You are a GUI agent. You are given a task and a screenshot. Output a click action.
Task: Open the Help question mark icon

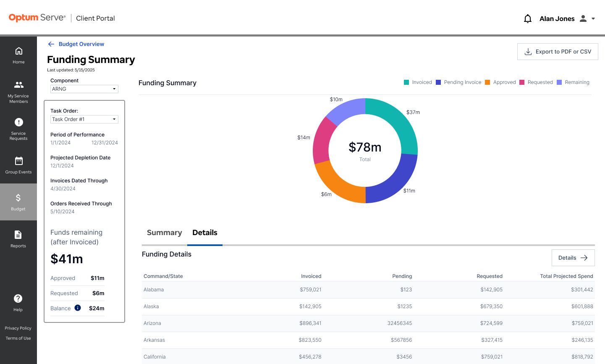pos(18,299)
